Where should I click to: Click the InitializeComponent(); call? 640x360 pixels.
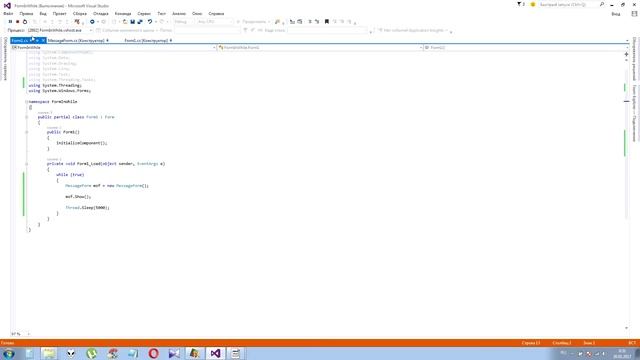(82, 143)
